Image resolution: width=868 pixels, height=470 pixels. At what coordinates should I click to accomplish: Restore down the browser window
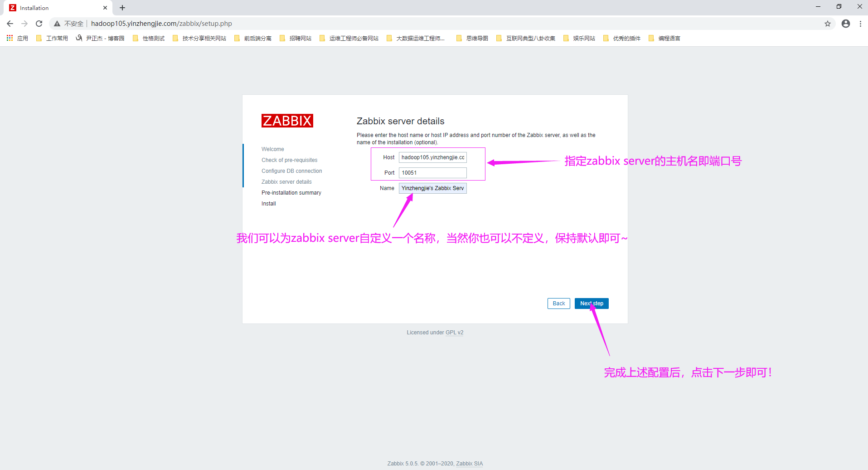(x=839, y=7)
